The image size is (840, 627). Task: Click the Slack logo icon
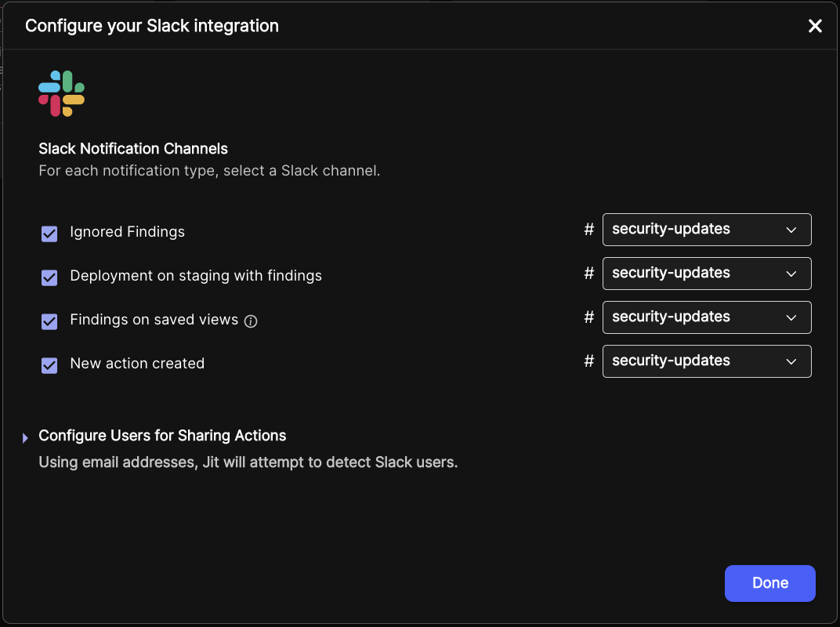[x=61, y=92]
